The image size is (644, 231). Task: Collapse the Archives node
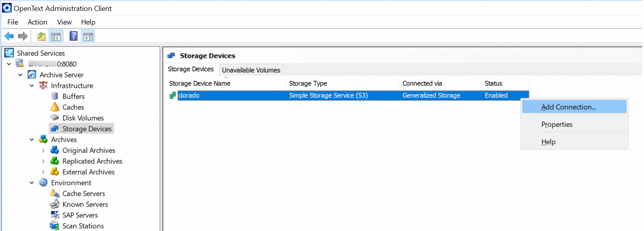pos(32,139)
